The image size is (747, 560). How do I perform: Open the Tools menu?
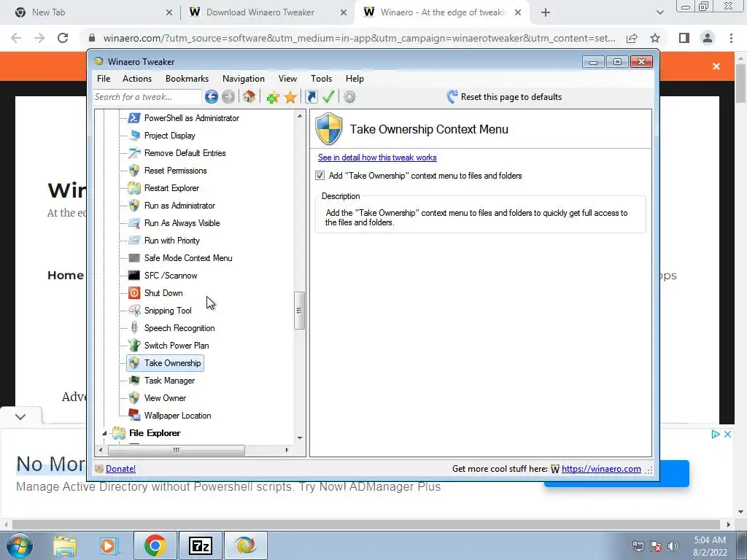pos(321,79)
